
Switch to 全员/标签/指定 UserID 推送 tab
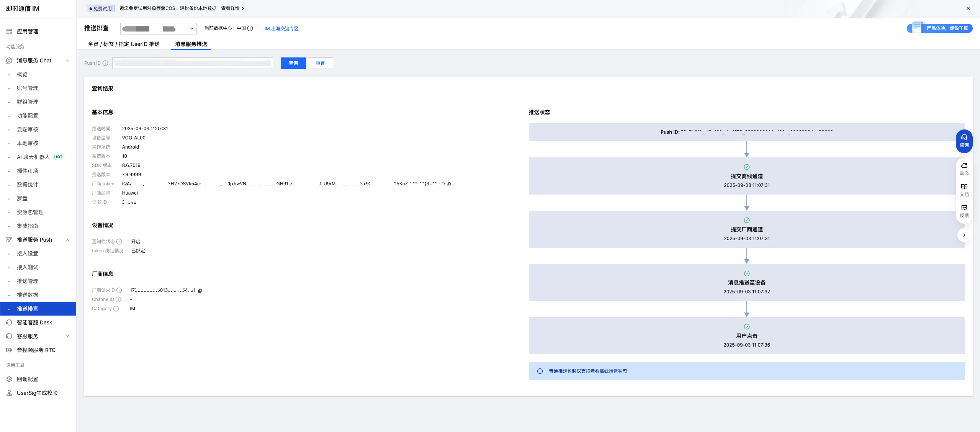(124, 44)
